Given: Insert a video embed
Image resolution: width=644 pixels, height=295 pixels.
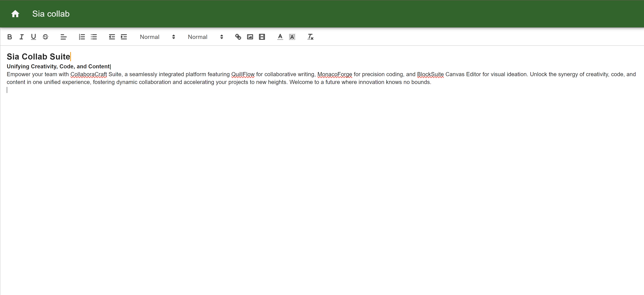Looking at the screenshot, I should coord(262,37).
